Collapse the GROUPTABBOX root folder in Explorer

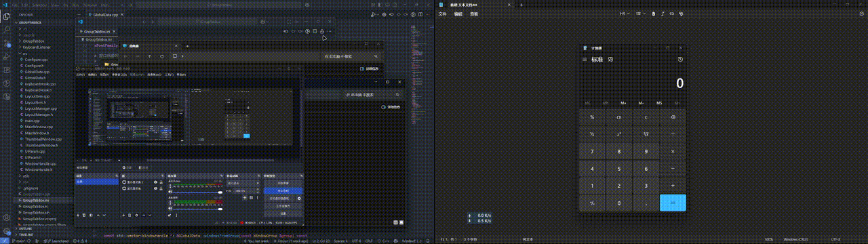point(30,22)
